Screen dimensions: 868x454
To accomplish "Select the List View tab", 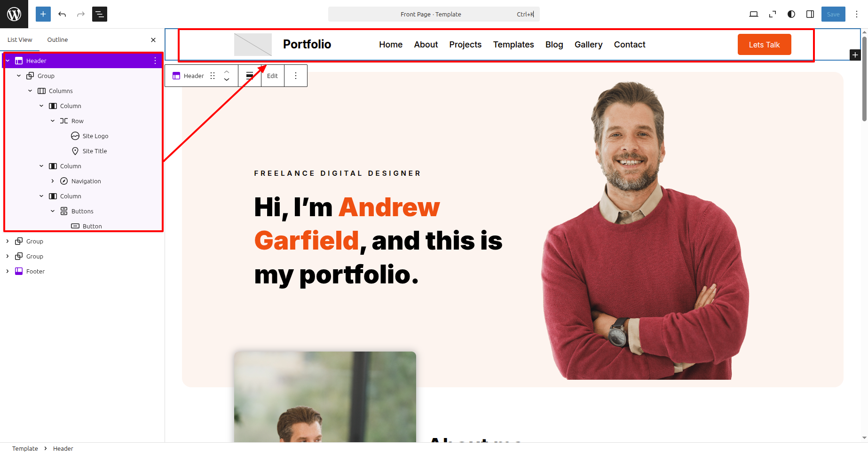I will (x=20, y=39).
